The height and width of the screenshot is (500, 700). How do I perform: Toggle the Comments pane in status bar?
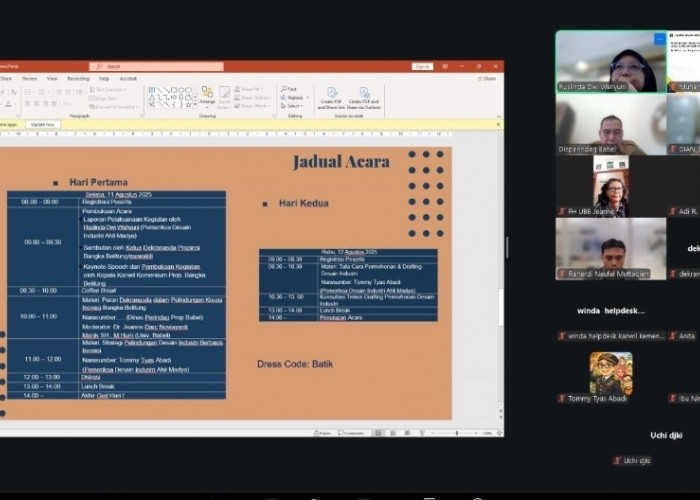[351, 433]
